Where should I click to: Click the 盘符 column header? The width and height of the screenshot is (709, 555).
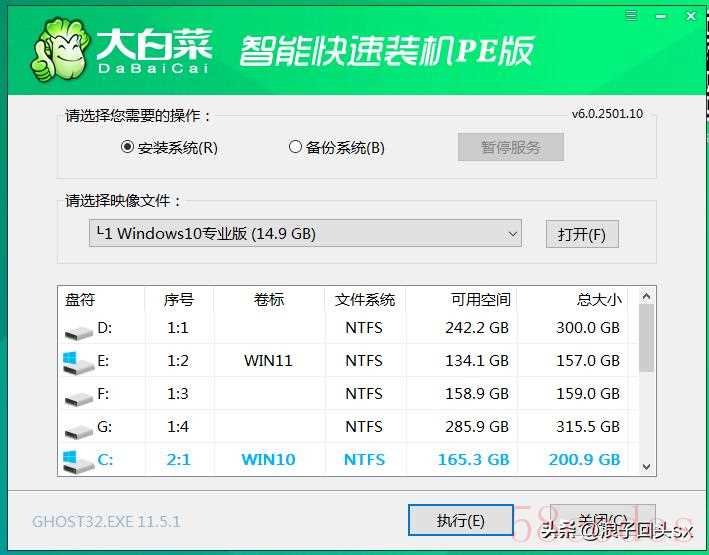pos(80,300)
